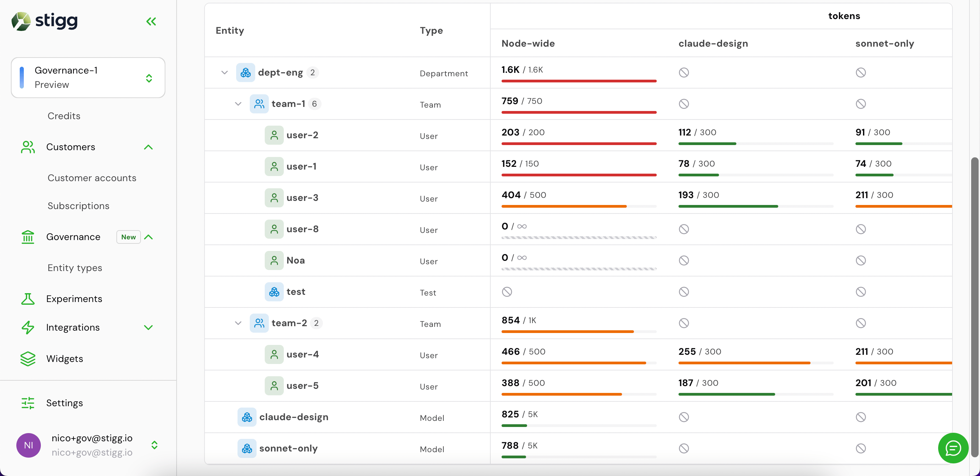This screenshot has height=476, width=980.
Task: Click the dept-eng department icon
Action: tap(245, 72)
